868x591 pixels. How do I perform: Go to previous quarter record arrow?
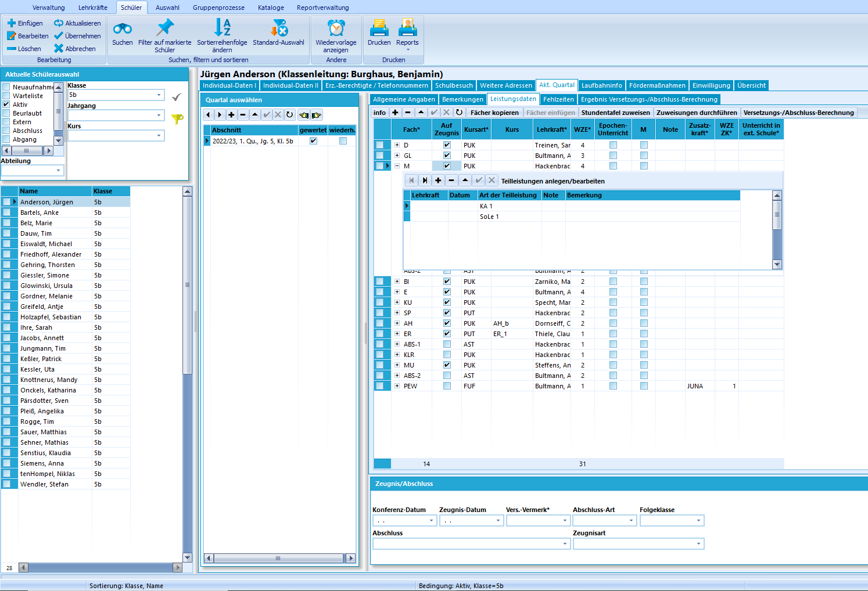pyautogui.click(x=209, y=115)
